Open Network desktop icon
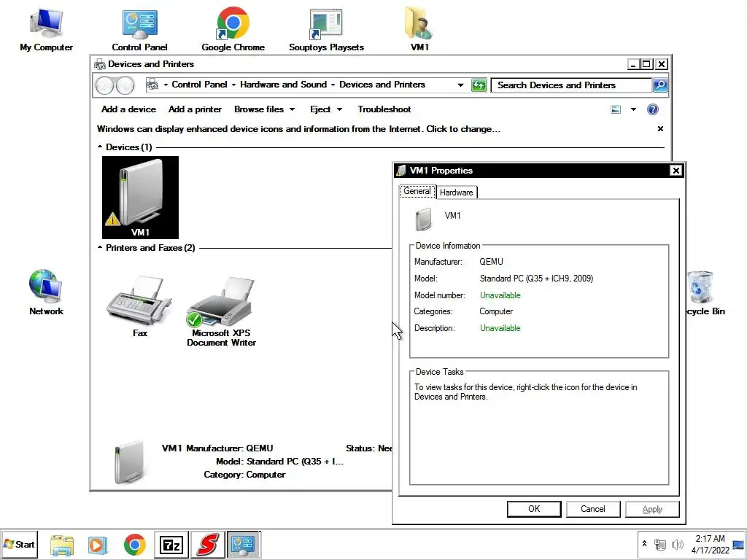Image resolution: width=747 pixels, height=560 pixels. click(x=46, y=292)
